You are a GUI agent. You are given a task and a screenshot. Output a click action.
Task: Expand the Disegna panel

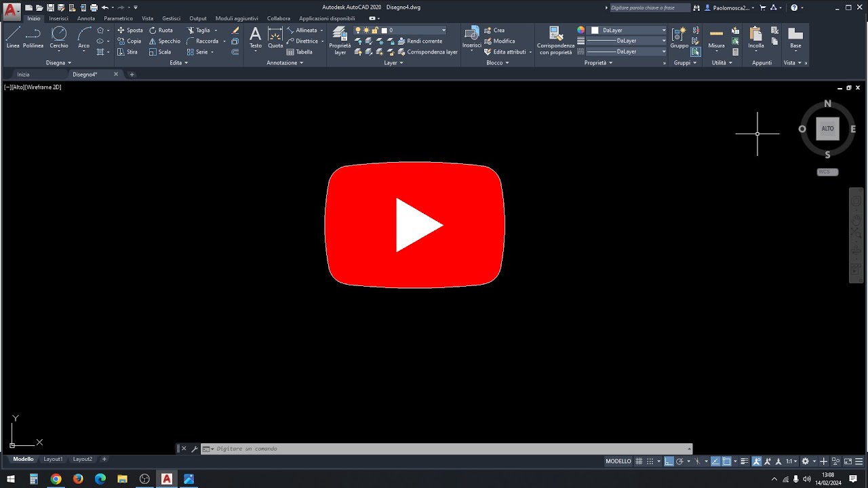(58, 63)
